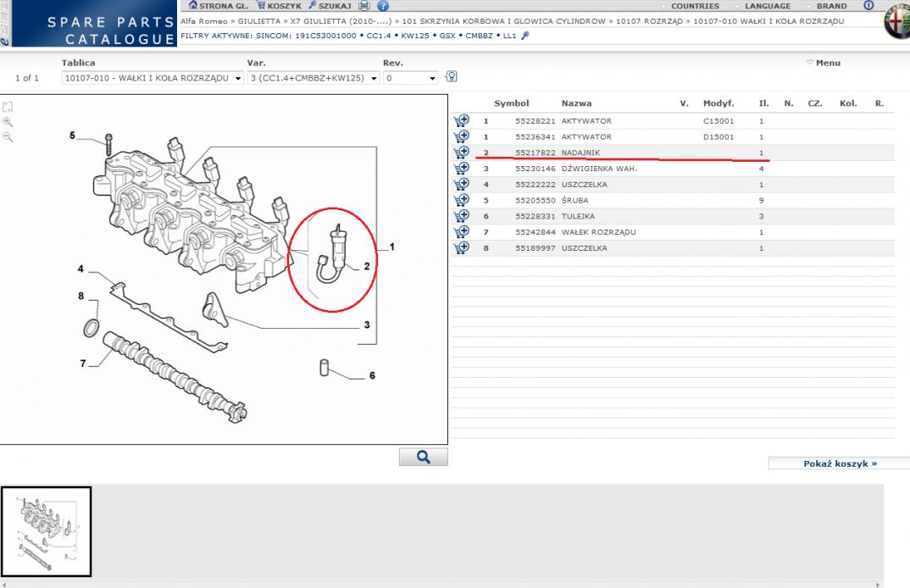Add 55228331 TULEJKA to cart
Viewport: 910px width, 588px height.
pyautogui.click(x=462, y=216)
